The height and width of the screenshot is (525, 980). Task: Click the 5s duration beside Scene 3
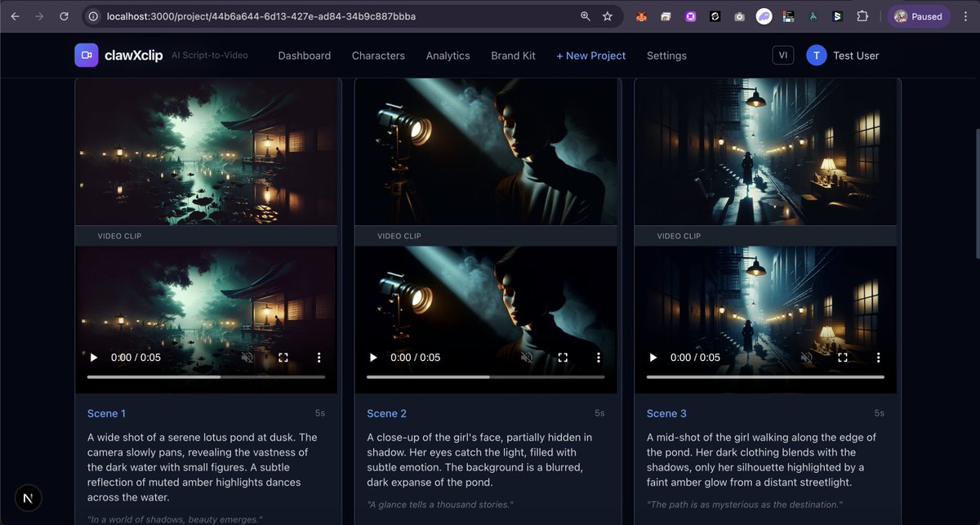[x=880, y=413]
